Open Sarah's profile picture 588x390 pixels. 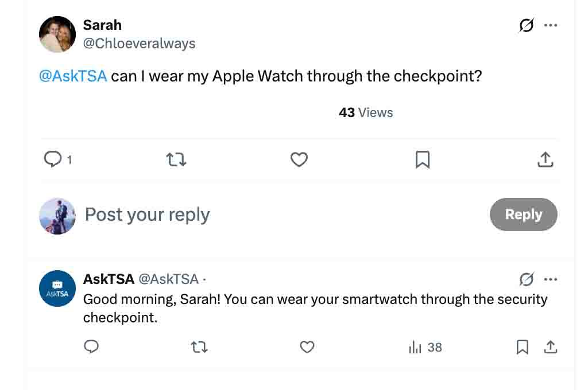(x=57, y=34)
